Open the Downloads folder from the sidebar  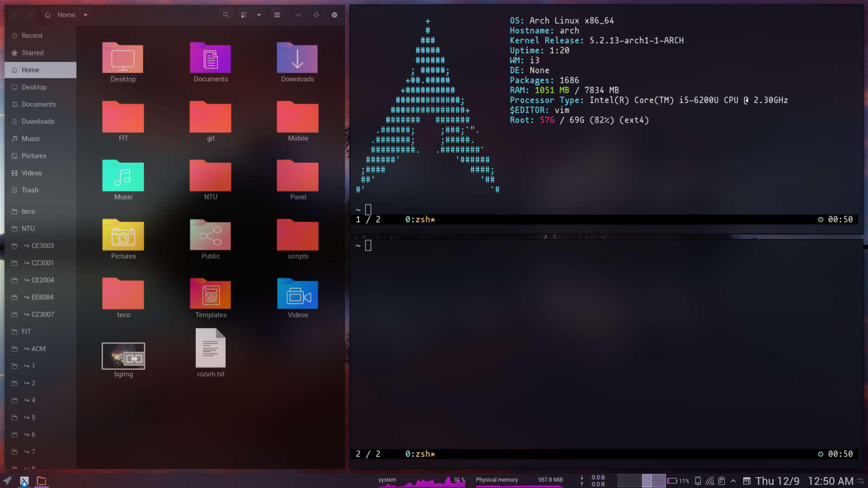38,121
